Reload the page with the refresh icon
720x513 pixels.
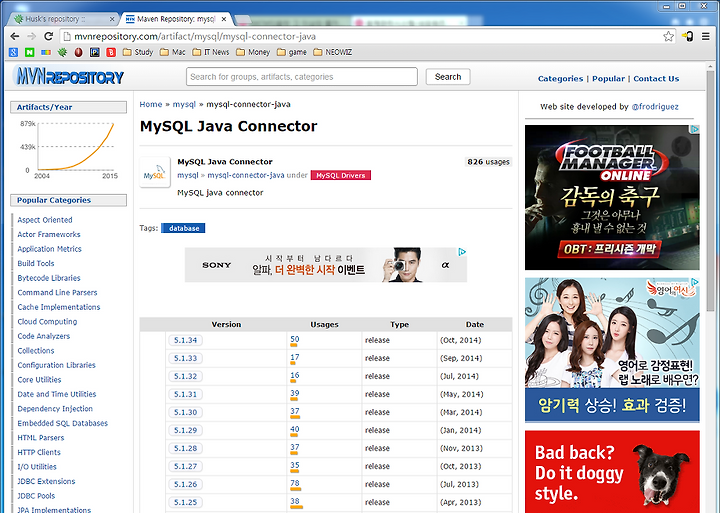(x=48, y=36)
